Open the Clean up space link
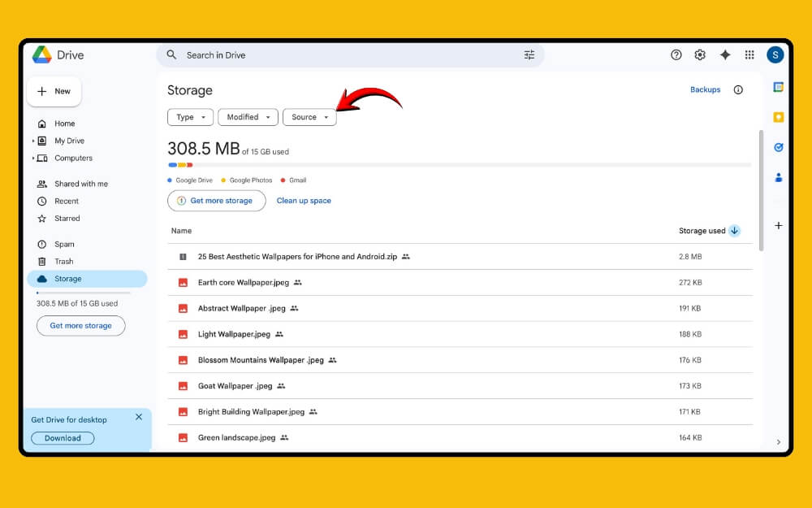The width and height of the screenshot is (812, 508). tap(304, 200)
